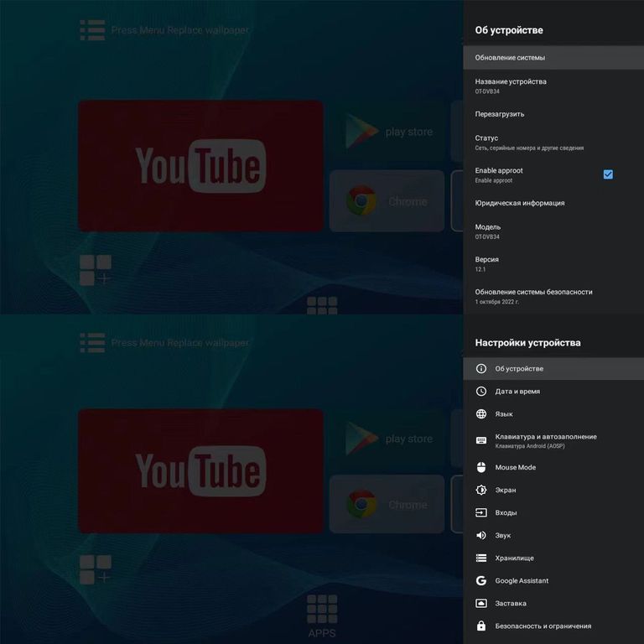
Task: Uncheck the Enable approot checkbox
Action: pyautogui.click(x=608, y=174)
